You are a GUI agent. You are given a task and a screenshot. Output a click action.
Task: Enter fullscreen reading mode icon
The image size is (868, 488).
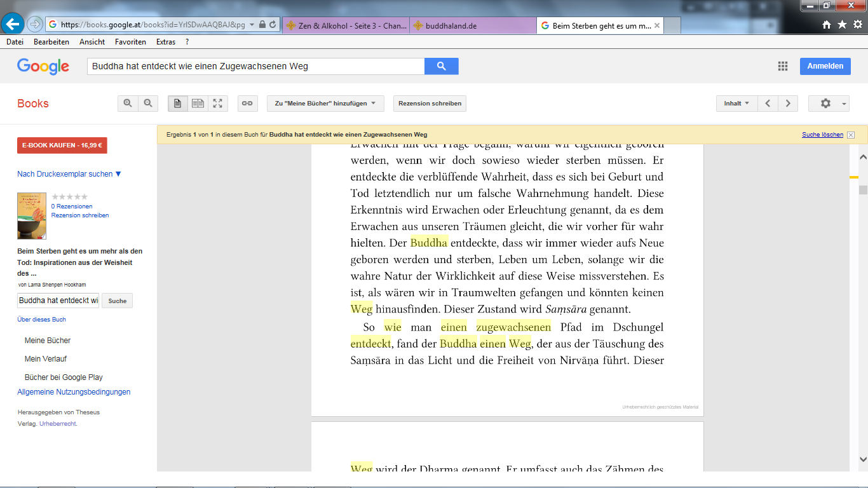pyautogui.click(x=218, y=103)
